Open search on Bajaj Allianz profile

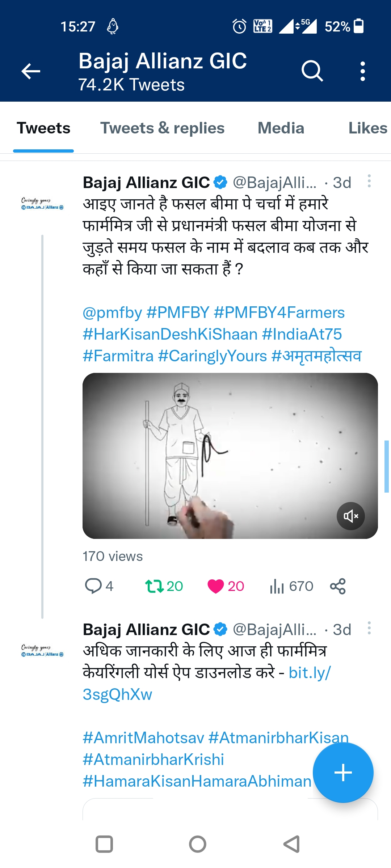(312, 71)
